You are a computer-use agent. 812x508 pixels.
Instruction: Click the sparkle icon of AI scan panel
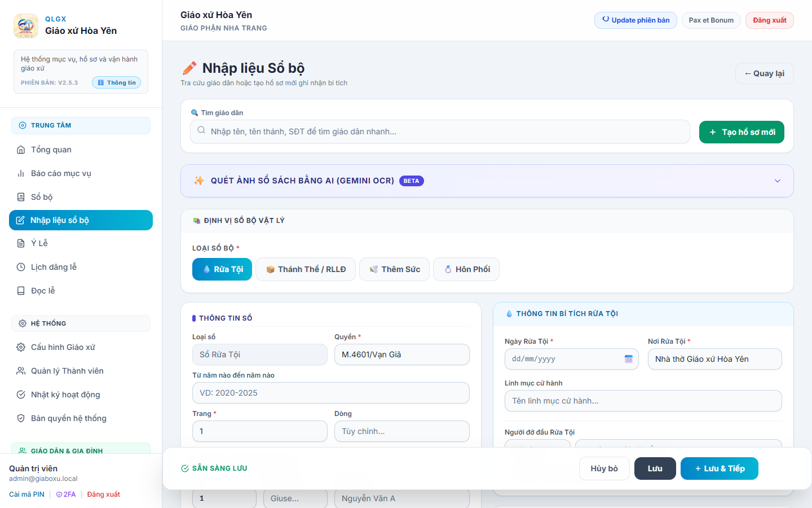tap(199, 181)
